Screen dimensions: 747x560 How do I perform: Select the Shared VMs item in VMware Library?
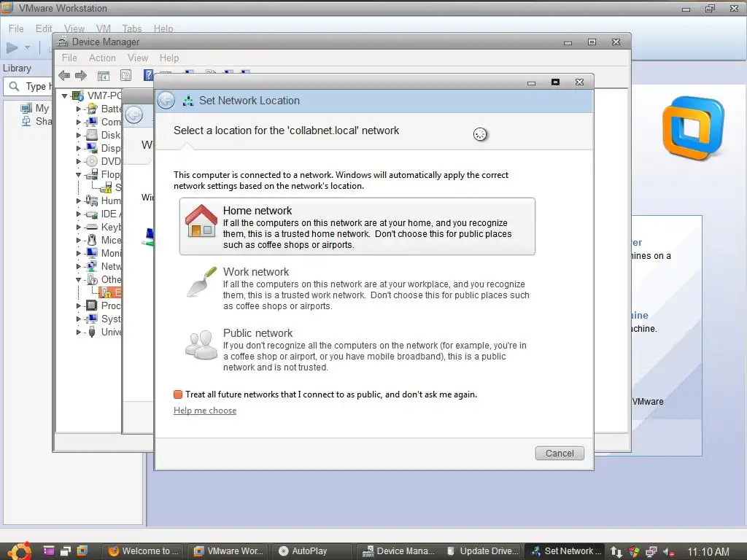coord(36,121)
